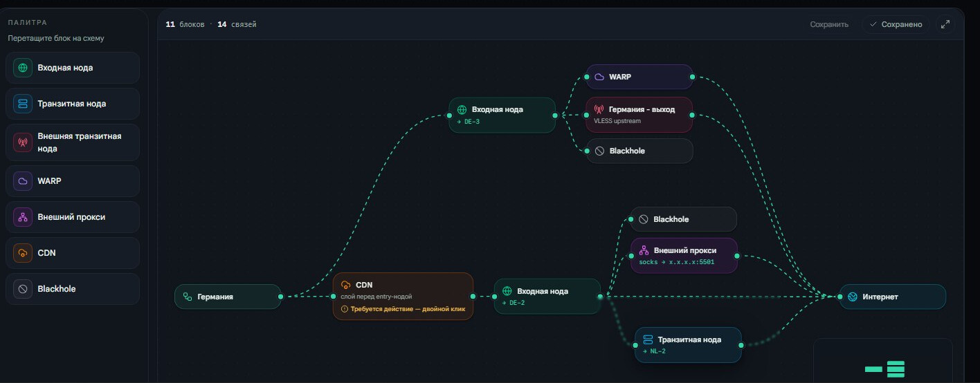Click output port of Внешний прокси node
980x383 pixels.
(737, 256)
